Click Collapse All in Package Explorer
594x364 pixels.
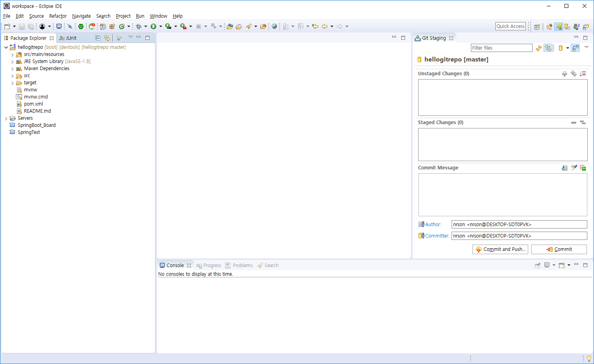pos(98,38)
